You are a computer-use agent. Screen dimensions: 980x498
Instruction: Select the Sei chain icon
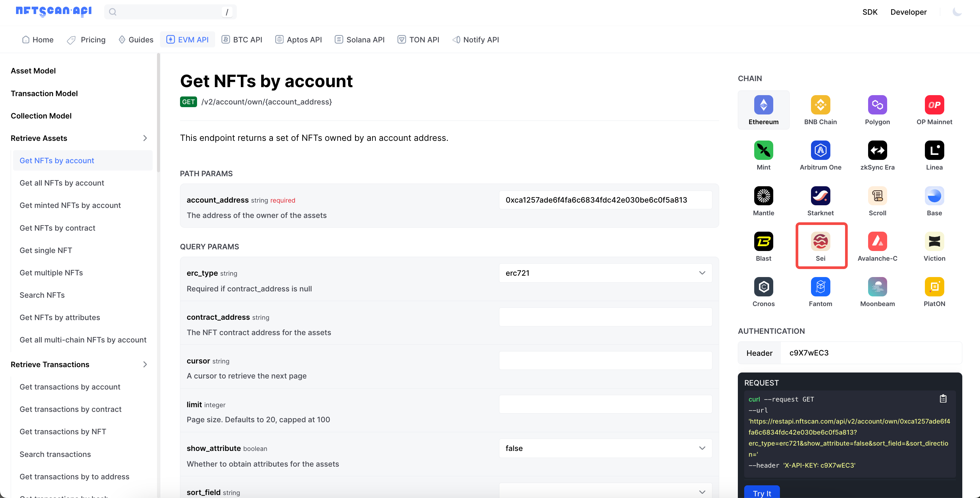(820, 241)
